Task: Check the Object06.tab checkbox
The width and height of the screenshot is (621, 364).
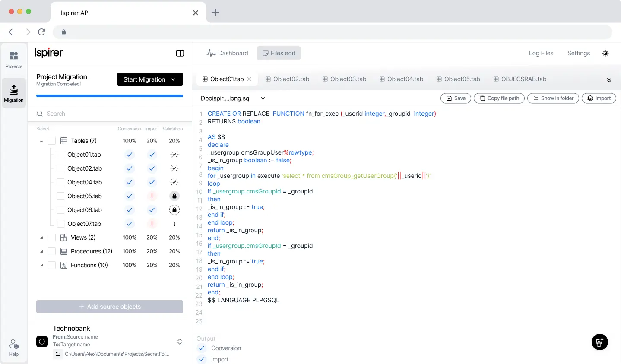Action: (x=60, y=210)
